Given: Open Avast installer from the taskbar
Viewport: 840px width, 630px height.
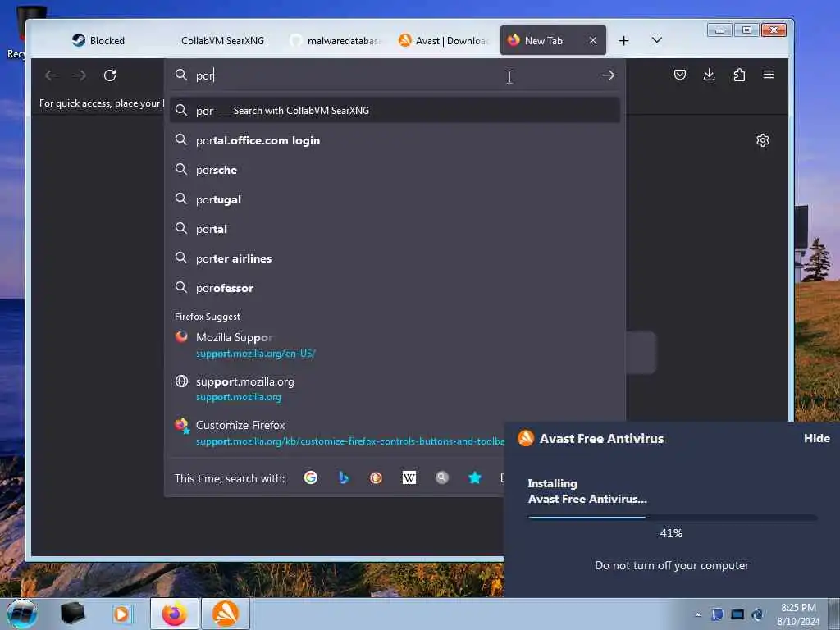Looking at the screenshot, I should (225, 614).
